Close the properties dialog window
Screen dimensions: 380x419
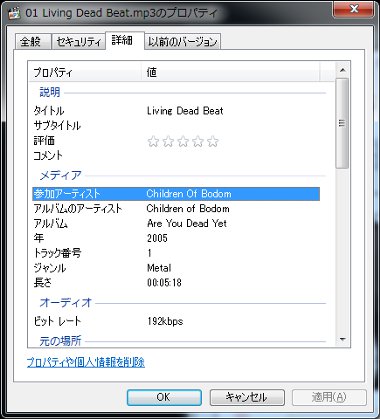tap(354, 9)
